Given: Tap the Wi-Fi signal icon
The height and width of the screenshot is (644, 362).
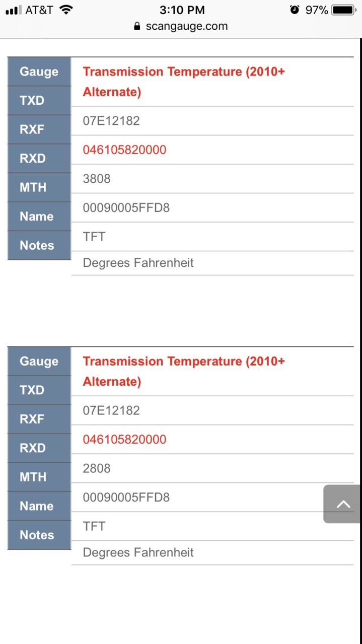Looking at the screenshot, I should click(x=65, y=10).
